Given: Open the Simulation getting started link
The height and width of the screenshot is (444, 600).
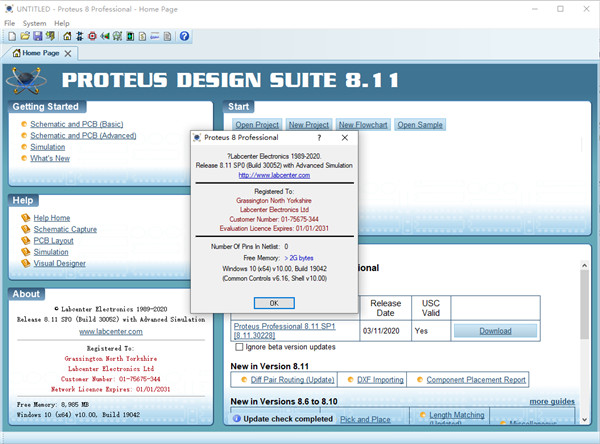Looking at the screenshot, I should coord(47,147).
